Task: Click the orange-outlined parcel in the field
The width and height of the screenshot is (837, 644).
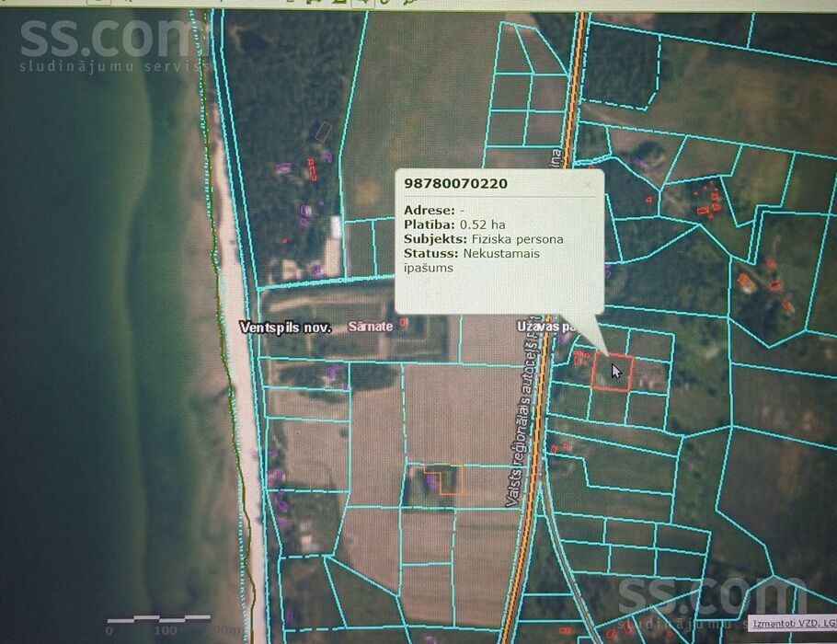Action: (443, 479)
